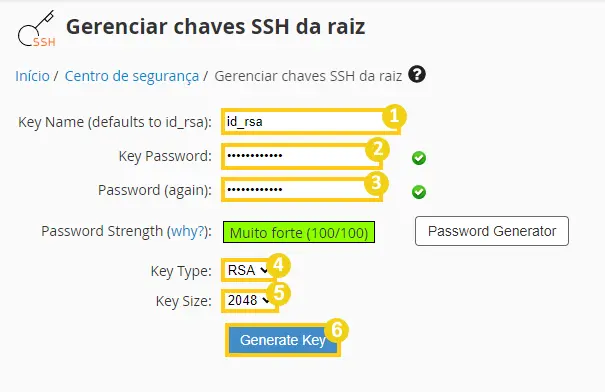Click the Muito forte strength meter

point(299,232)
